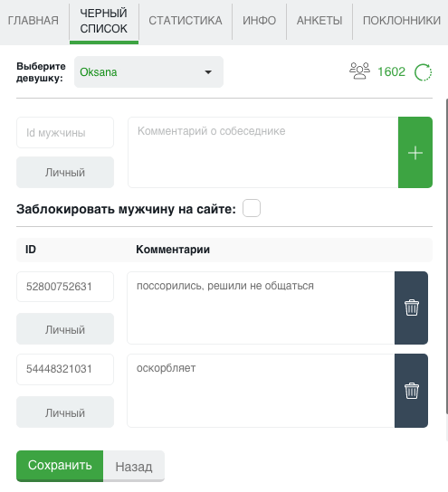Delete blacklist entry 52800752631 with trash icon
Viewport: 448px width, 492px height.
(x=411, y=307)
